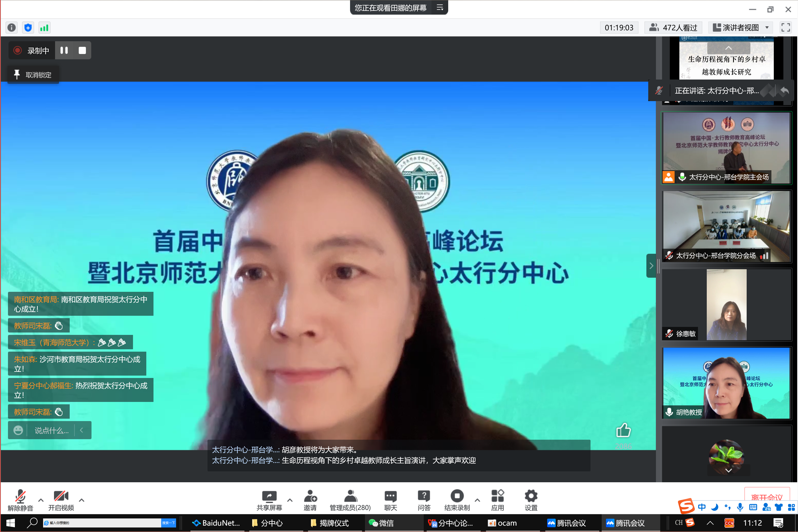Expand recording options arrow next to 结束录制
798x532 pixels.
click(477, 500)
